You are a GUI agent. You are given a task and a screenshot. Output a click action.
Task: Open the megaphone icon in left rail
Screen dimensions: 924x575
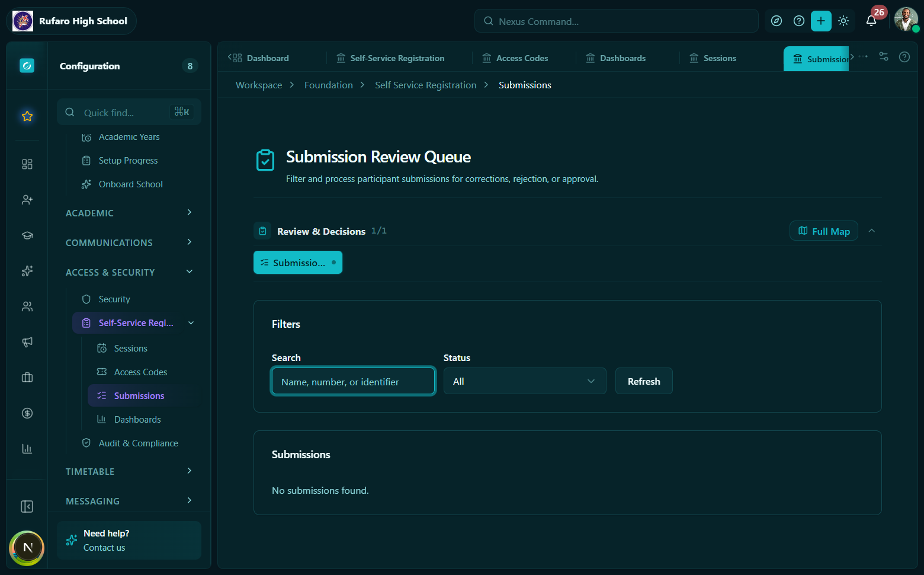pyautogui.click(x=27, y=342)
